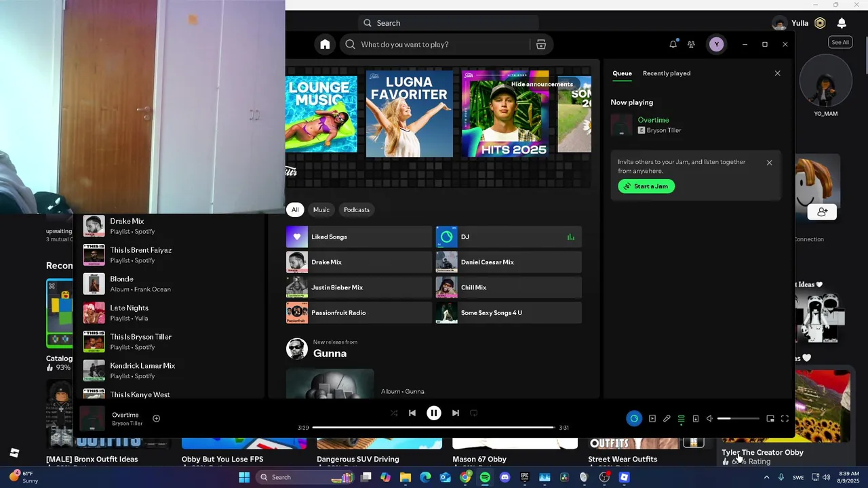Open Late Nights playlist in library
868x488 pixels.
pyautogui.click(x=170, y=312)
